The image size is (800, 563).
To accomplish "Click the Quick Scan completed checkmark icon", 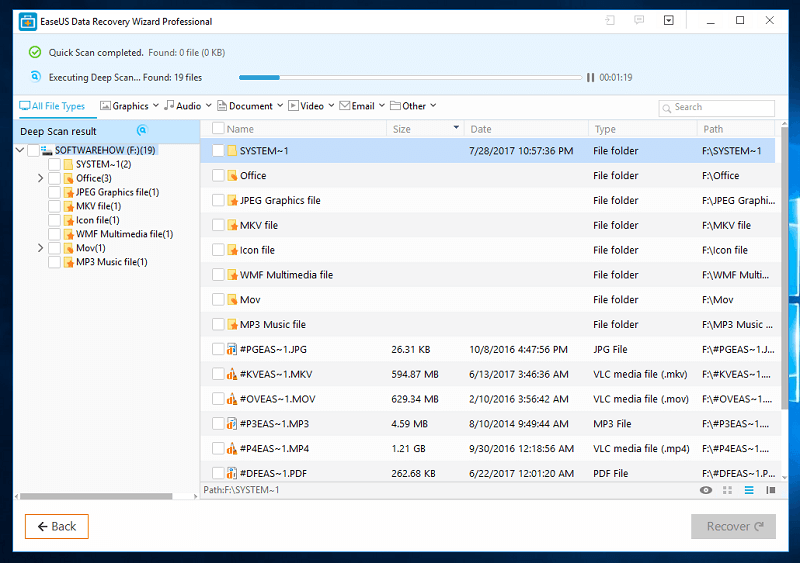I will pyautogui.click(x=35, y=52).
